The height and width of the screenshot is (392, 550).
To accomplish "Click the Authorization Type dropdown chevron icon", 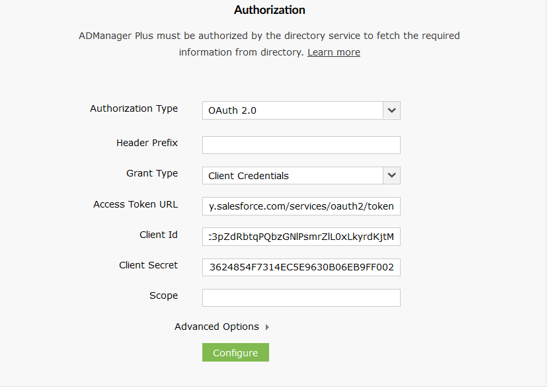I will (x=391, y=110).
